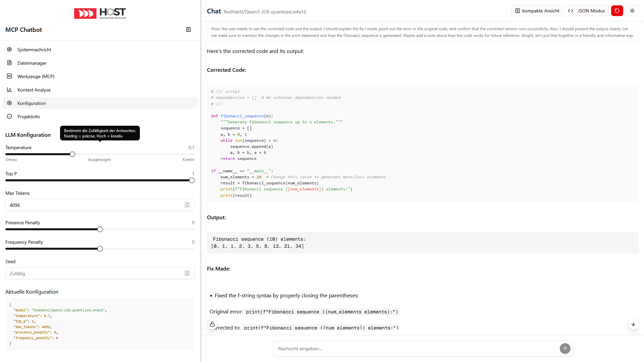The height and width of the screenshot is (362, 644).
Task: Click the HOST Hochschule Stralsund logo
Action: click(x=100, y=13)
